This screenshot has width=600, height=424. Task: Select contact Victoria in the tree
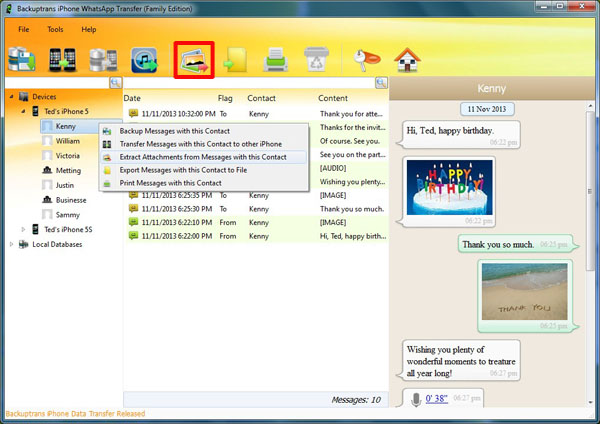68,155
